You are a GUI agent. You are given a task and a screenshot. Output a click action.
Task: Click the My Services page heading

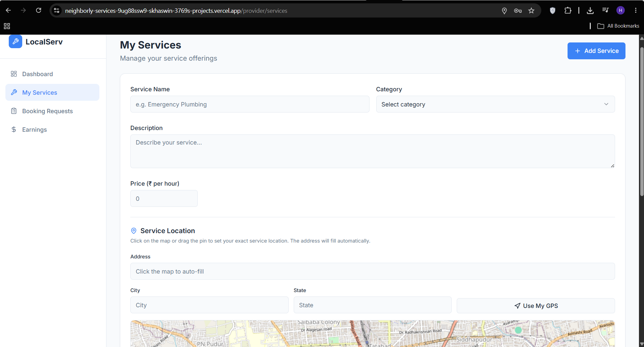[x=151, y=45]
